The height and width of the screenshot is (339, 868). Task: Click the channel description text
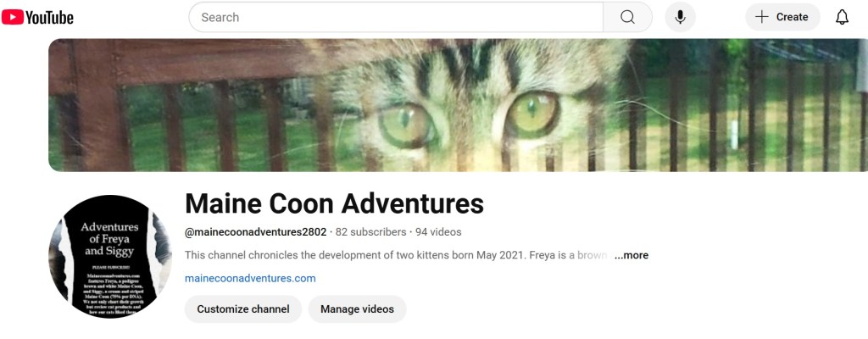(x=394, y=255)
